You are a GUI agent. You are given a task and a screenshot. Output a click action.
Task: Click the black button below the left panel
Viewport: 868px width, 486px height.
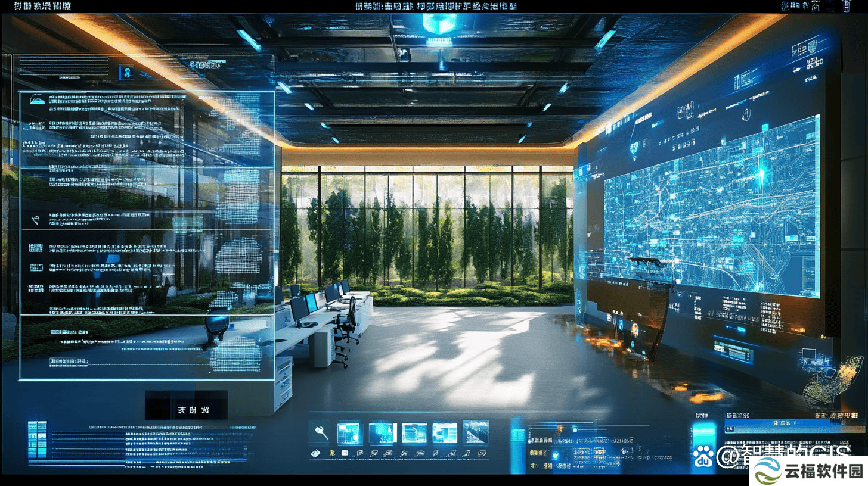point(186,405)
